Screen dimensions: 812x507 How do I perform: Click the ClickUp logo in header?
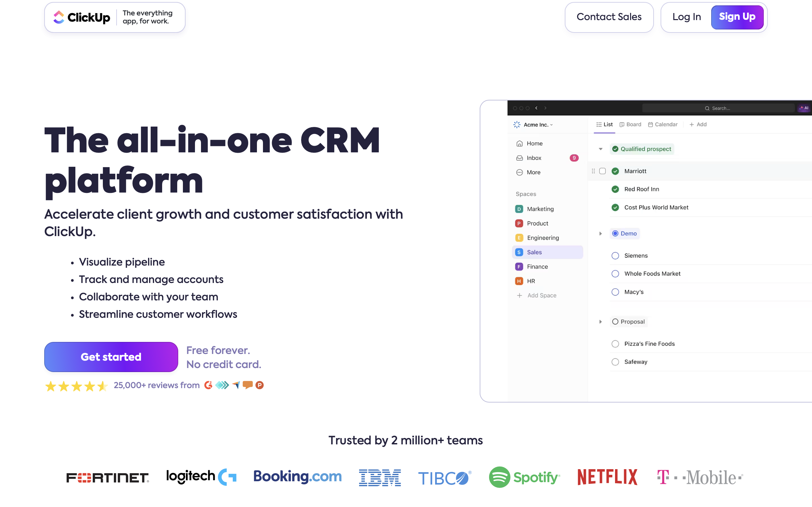pos(81,17)
